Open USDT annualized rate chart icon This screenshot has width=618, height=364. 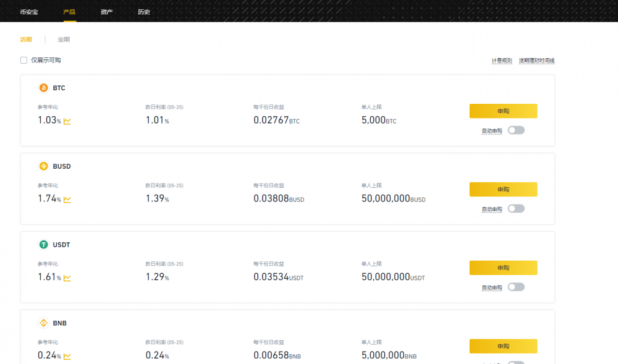67,278
